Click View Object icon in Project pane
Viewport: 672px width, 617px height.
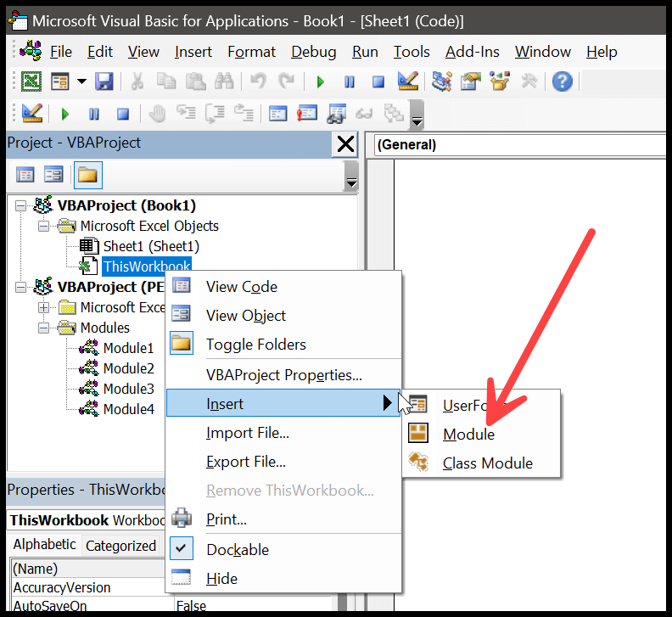[53, 175]
